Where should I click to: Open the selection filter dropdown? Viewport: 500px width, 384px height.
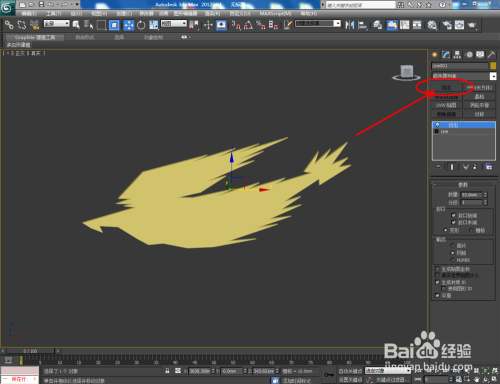click(57, 24)
